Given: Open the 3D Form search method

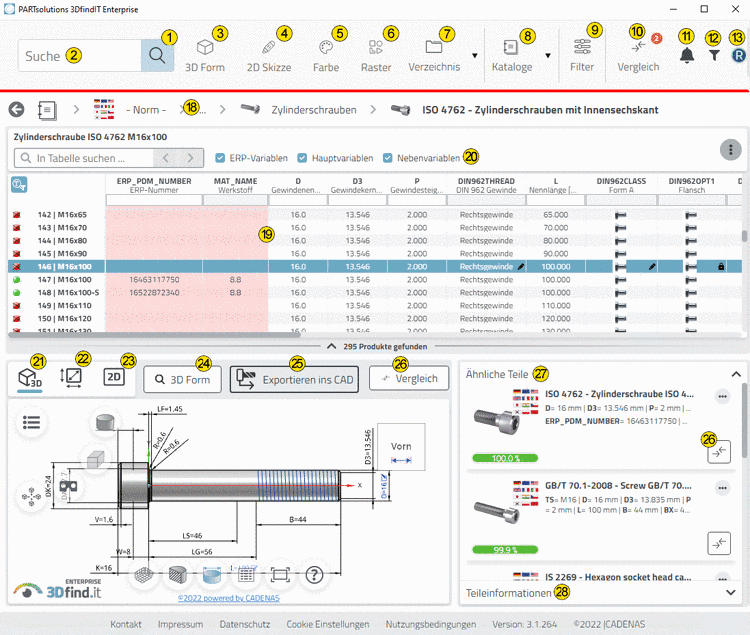Looking at the screenshot, I should pos(205,55).
